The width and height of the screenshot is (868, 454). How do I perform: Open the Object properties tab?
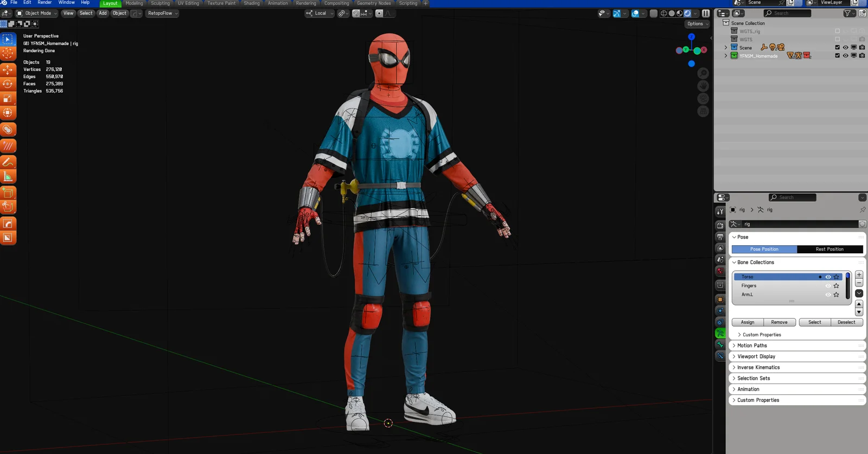point(720,299)
